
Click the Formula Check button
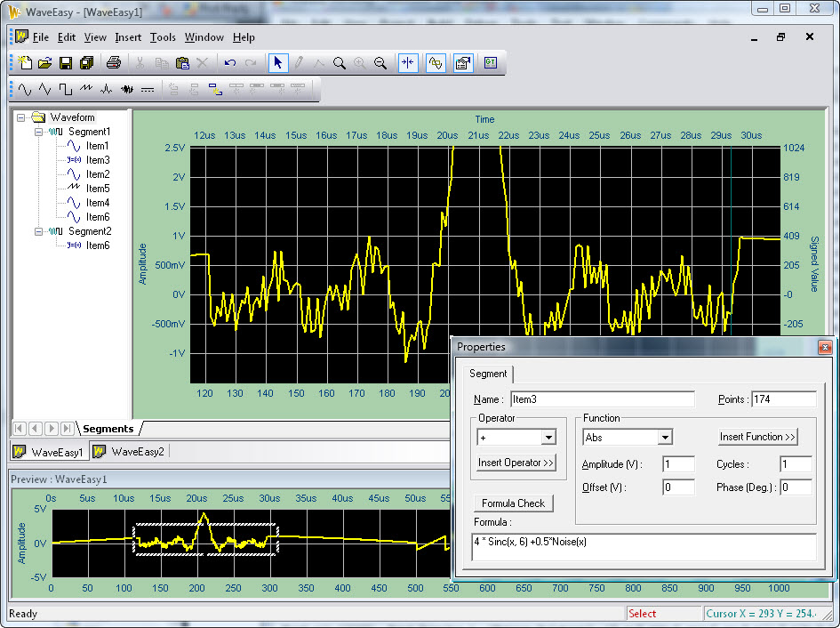click(514, 503)
